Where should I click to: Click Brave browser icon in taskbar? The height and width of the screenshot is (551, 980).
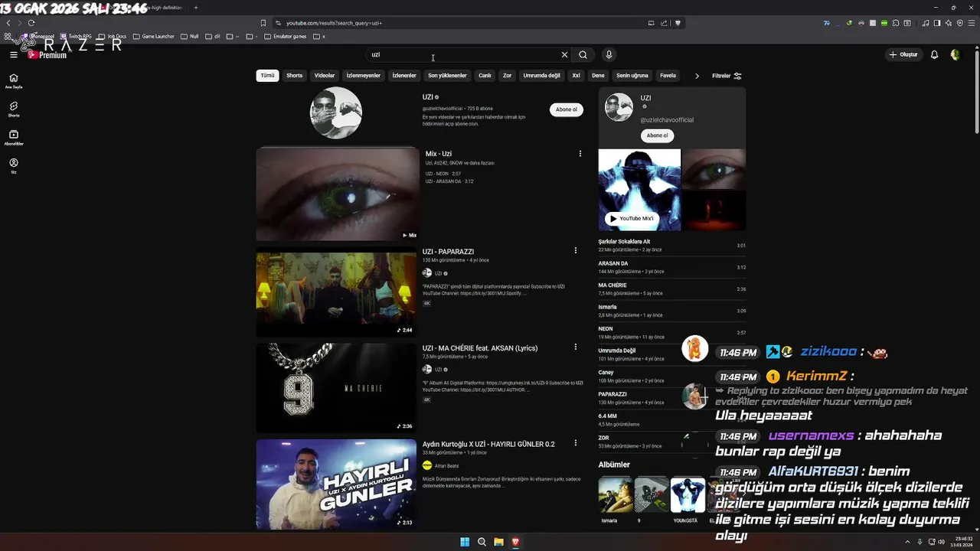tap(515, 542)
